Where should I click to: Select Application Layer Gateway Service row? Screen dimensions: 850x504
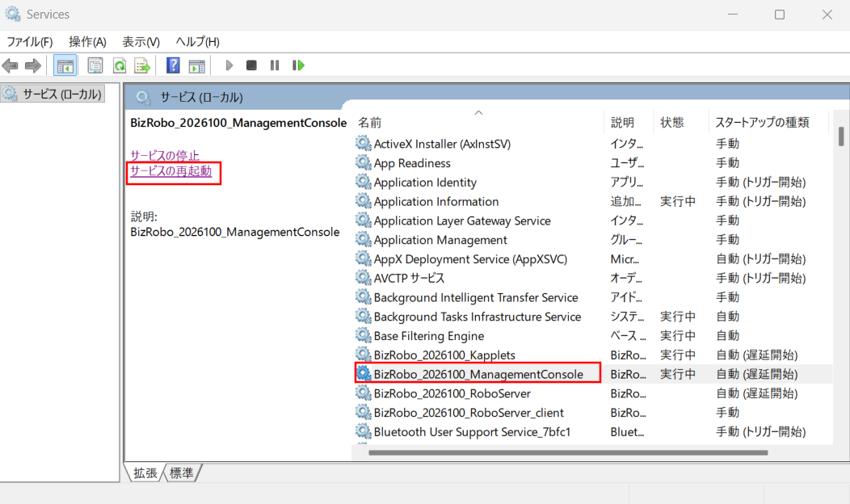pyautogui.click(x=594, y=220)
